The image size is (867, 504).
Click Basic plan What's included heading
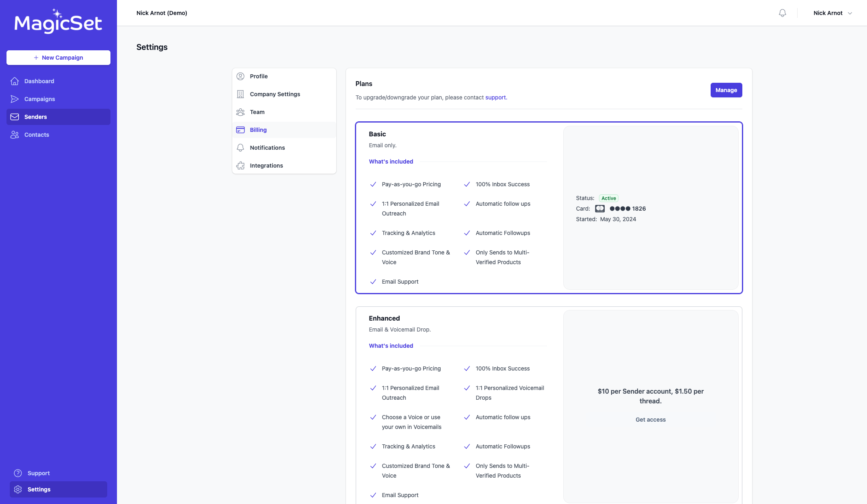[391, 162]
